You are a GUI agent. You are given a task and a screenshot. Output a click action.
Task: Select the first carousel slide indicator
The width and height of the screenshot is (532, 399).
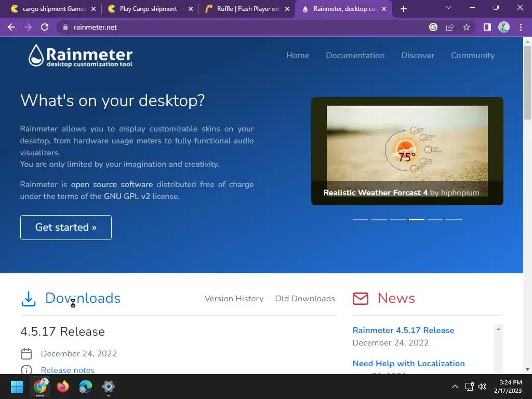click(361, 220)
